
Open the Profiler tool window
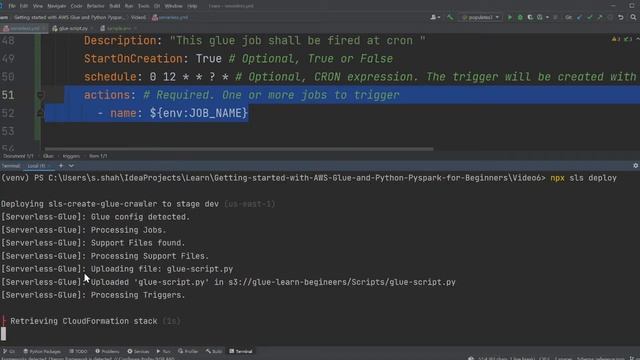click(x=188, y=351)
